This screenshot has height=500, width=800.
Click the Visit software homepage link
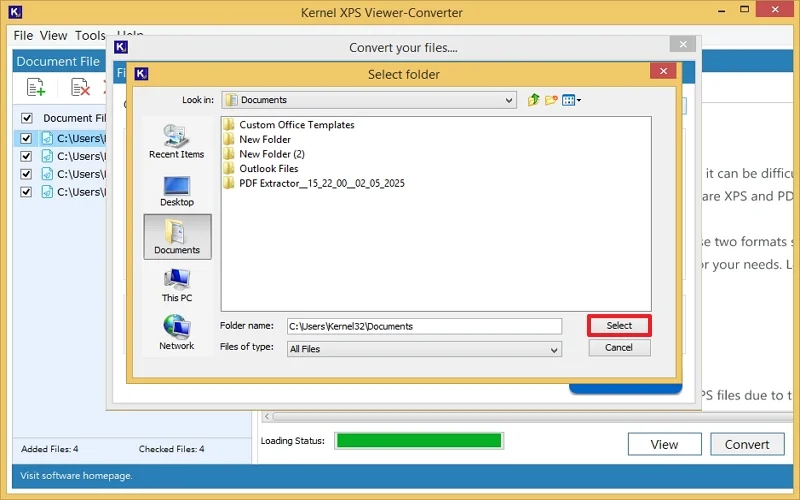[76, 476]
